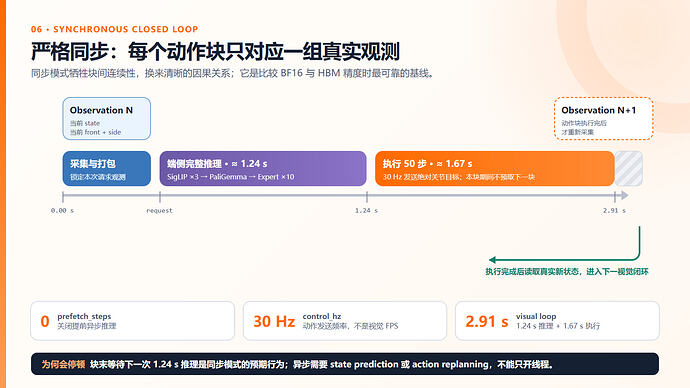
Task: Click the '30 Hz 发送绝对关节目标' description line
Action: coord(459,177)
